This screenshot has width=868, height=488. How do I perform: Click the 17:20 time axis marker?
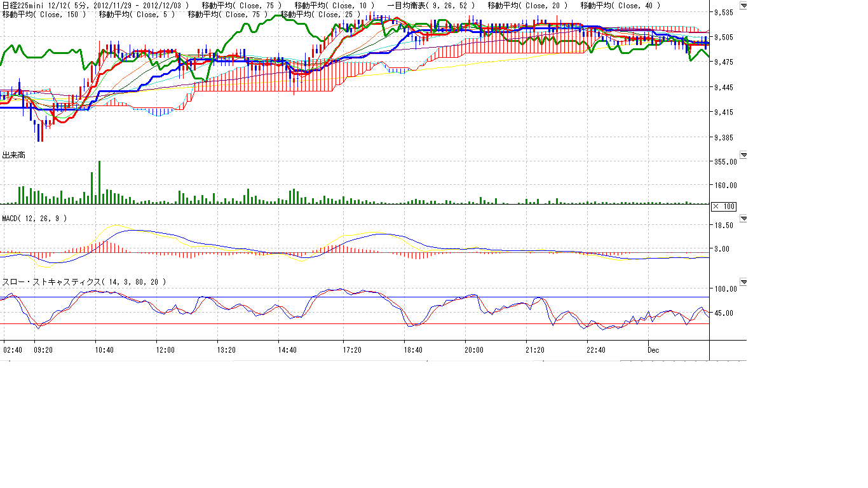coord(352,350)
